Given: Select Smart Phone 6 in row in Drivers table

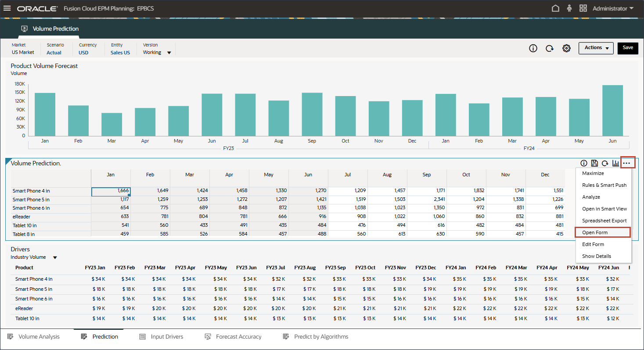Looking at the screenshot, I should pos(34,299).
